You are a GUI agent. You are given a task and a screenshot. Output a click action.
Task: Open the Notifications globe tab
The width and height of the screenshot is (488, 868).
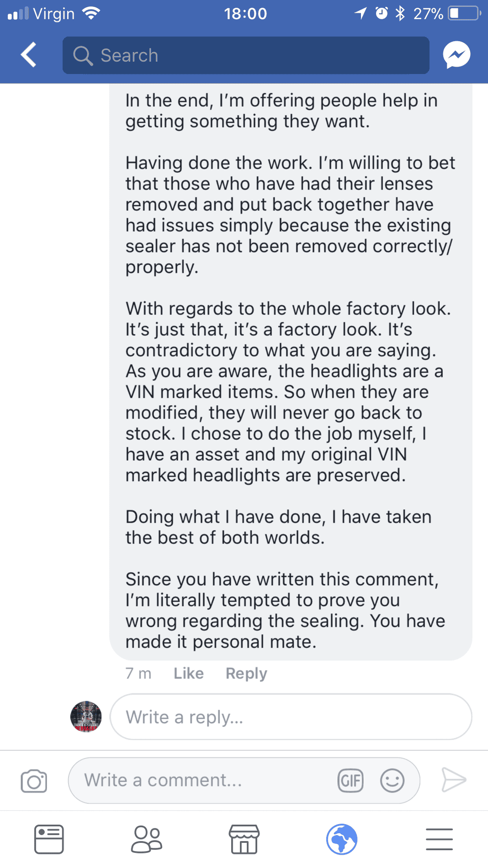pos(342,839)
